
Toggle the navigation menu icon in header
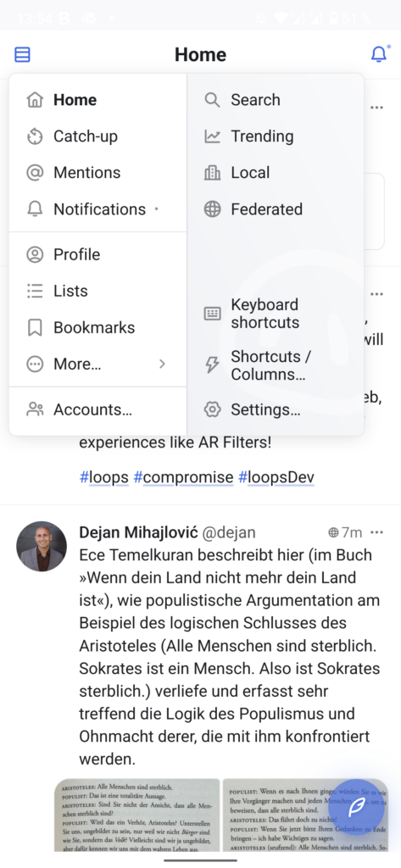click(x=22, y=54)
